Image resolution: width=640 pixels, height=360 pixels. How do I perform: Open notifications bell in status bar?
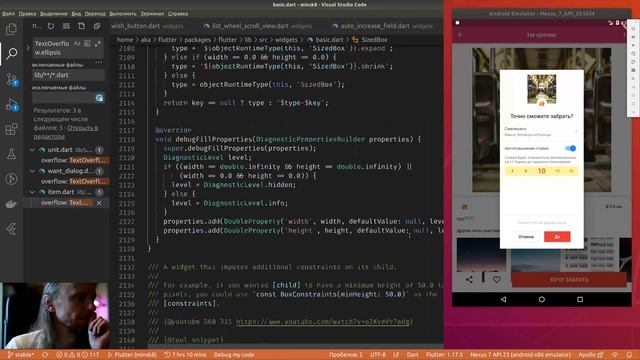[x=629, y=355]
